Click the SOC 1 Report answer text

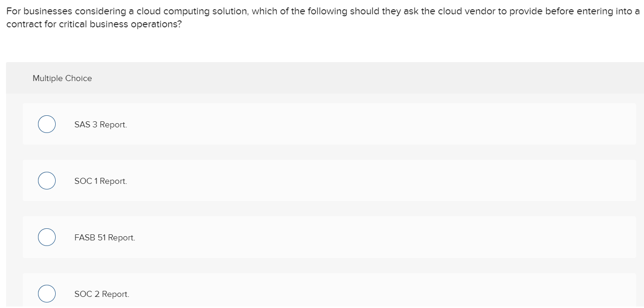[x=100, y=181]
